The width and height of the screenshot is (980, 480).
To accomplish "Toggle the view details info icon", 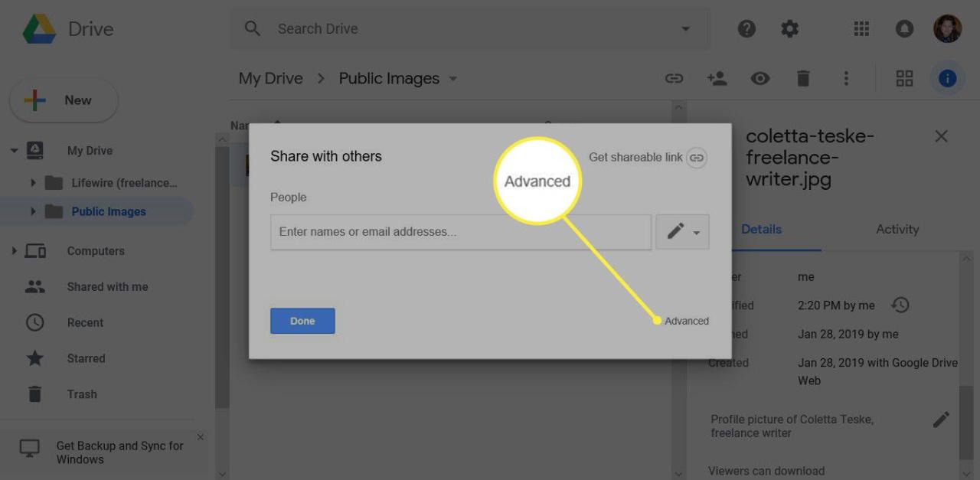I will click(947, 78).
